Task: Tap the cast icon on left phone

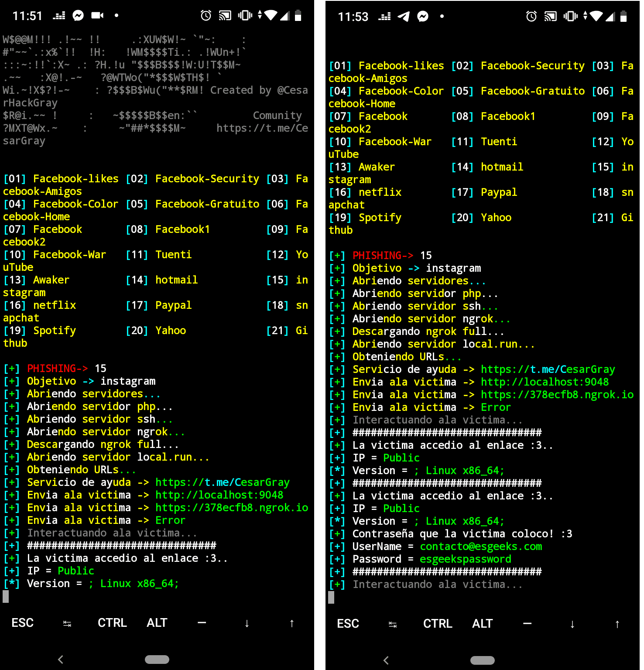Action: click(225, 16)
